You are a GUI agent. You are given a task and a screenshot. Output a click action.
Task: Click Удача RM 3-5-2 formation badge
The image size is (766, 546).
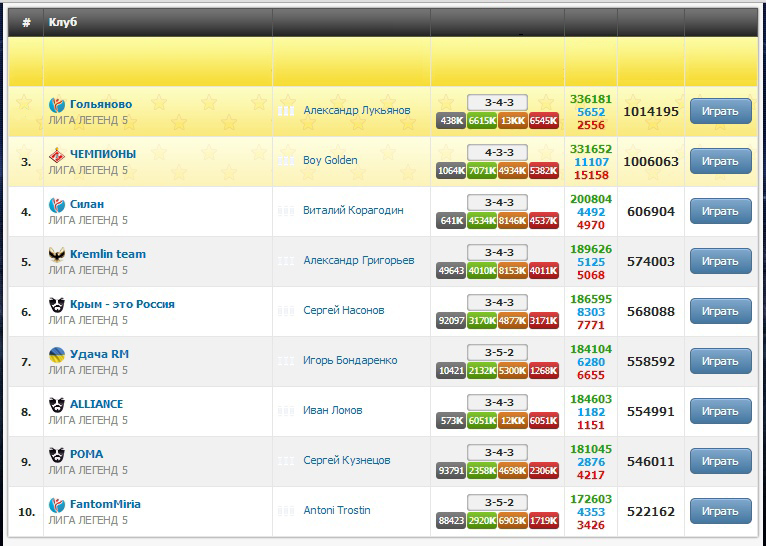[497, 353]
